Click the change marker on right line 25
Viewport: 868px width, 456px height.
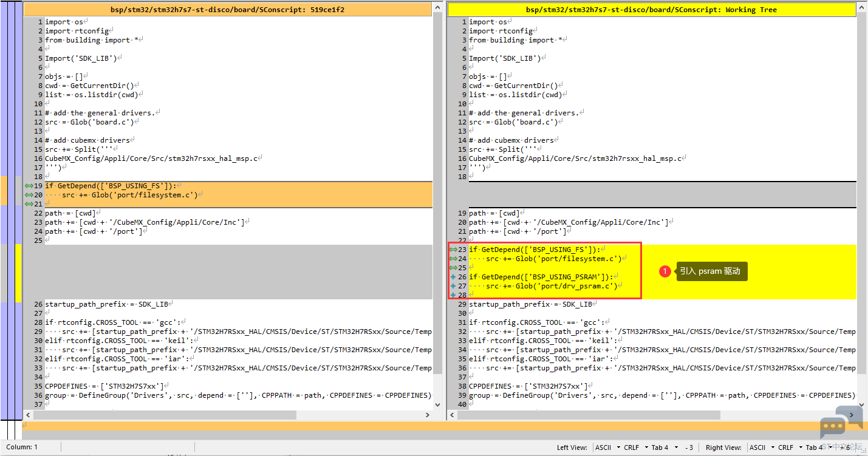[x=453, y=268]
